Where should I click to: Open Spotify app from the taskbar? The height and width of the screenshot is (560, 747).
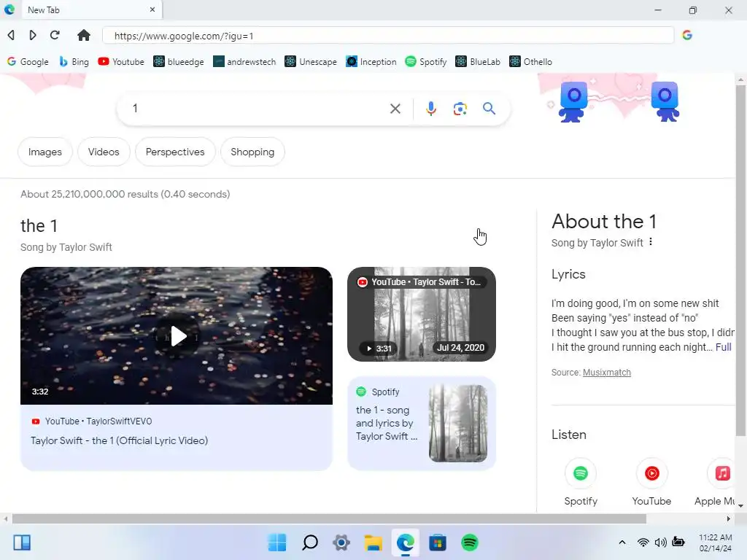click(x=469, y=542)
